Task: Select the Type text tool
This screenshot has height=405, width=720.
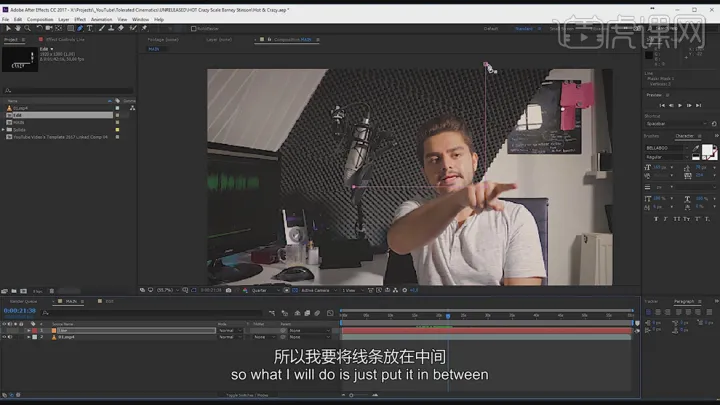Action: (90, 28)
